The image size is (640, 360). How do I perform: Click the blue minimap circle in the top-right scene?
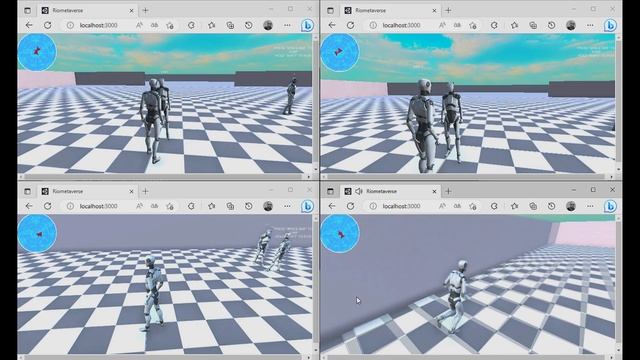click(340, 52)
